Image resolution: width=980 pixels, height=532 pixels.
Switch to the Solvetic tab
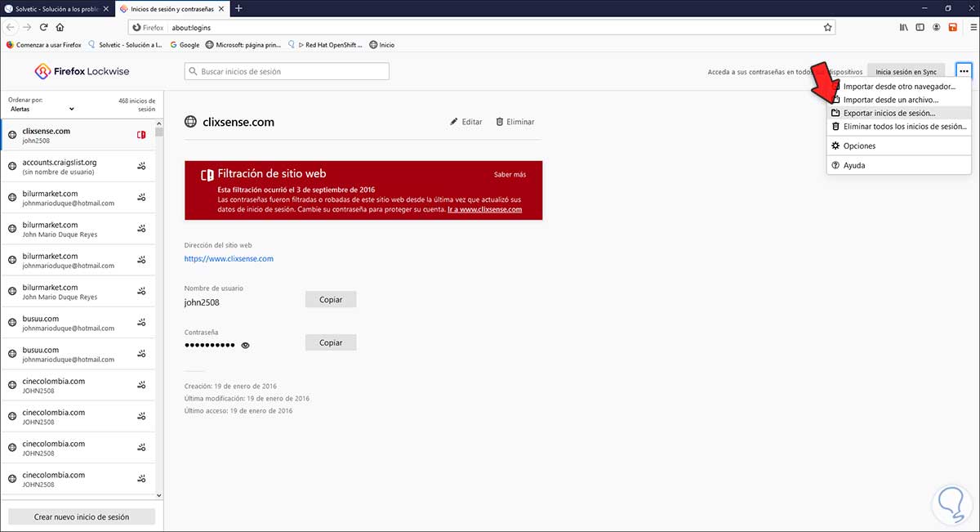57,8
